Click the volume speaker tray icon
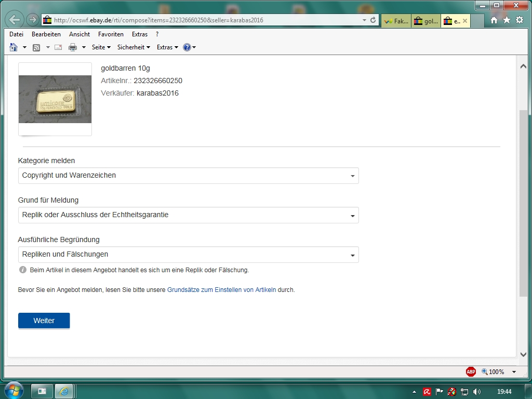 pyautogui.click(x=477, y=392)
